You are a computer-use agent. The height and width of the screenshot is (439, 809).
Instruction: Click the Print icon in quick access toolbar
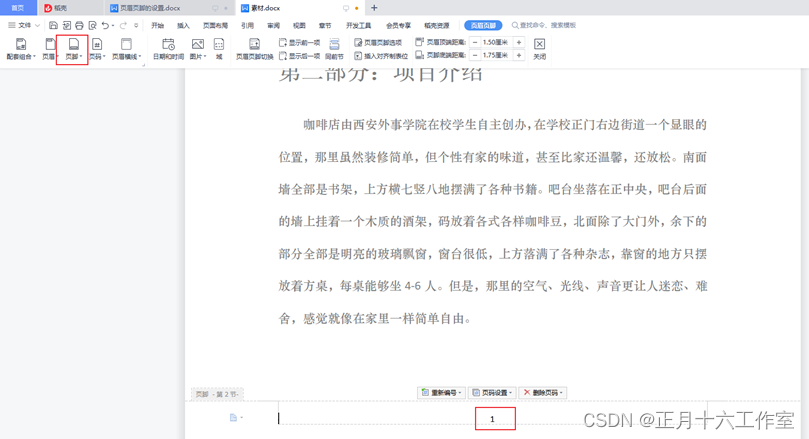click(x=79, y=25)
